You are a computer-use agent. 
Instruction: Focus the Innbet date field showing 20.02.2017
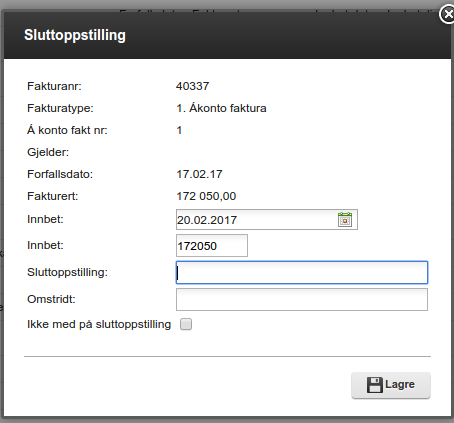click(x=267, y=219)
